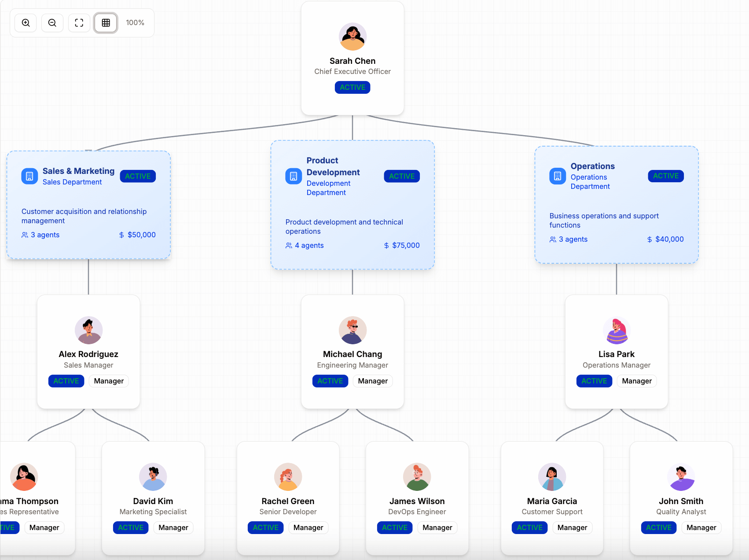Click the building icon on Operations department card
The width and height of the screenshot is (749, 560).
(557, 176)
